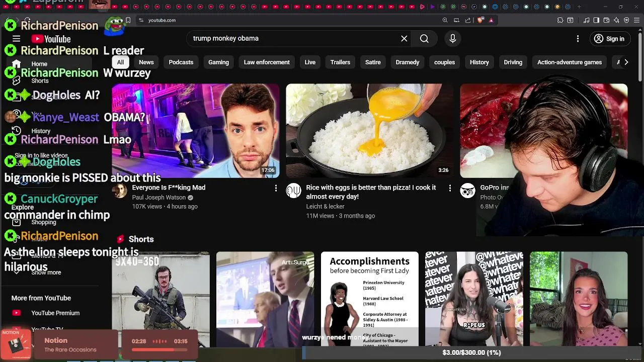Screen dimensions: 644x362
Task: Open the Art Surge Short thumbnail
Action: (265, 299)
